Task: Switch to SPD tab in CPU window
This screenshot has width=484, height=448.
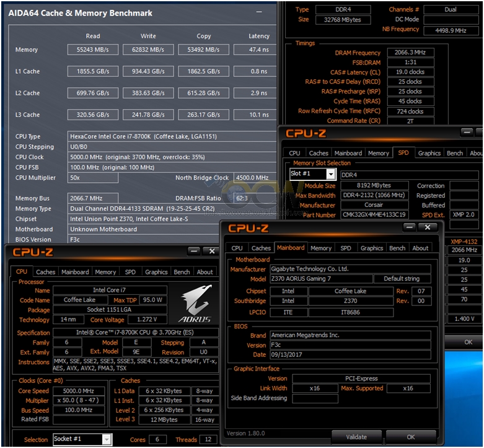Action: [x=130, y=272]
